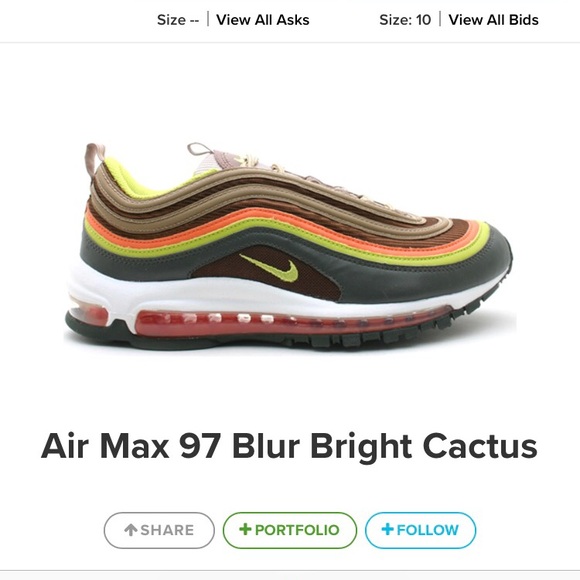Click the upward arrow share icon

(x=131, y=530)
